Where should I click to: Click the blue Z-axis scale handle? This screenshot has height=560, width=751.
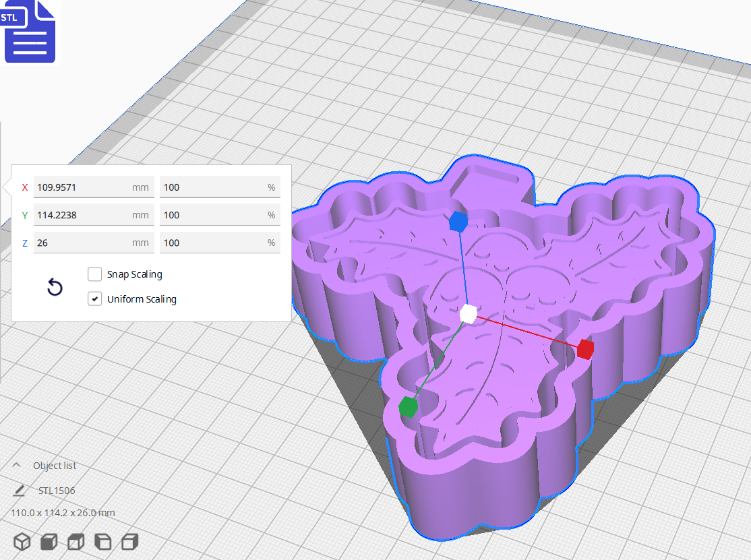(x=458, y=220)
